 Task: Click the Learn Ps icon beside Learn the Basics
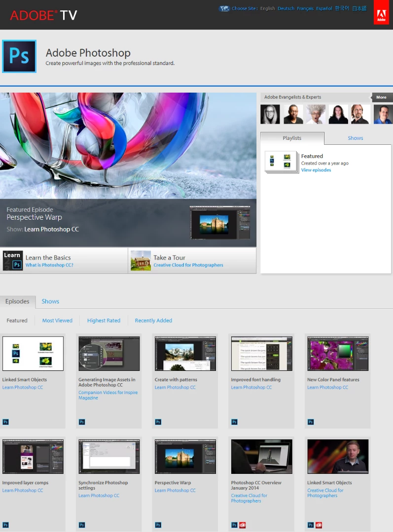pyautogui.click(x=12, y=261)
